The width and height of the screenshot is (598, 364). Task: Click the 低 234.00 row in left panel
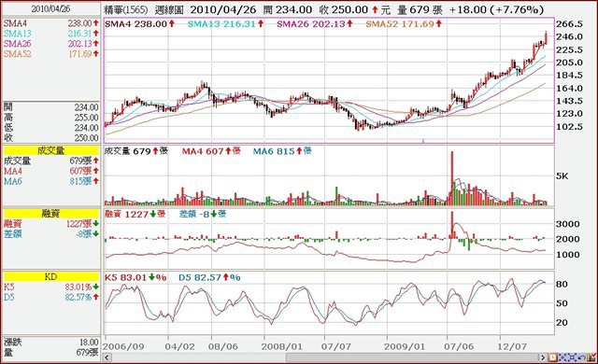click(51, 128)
